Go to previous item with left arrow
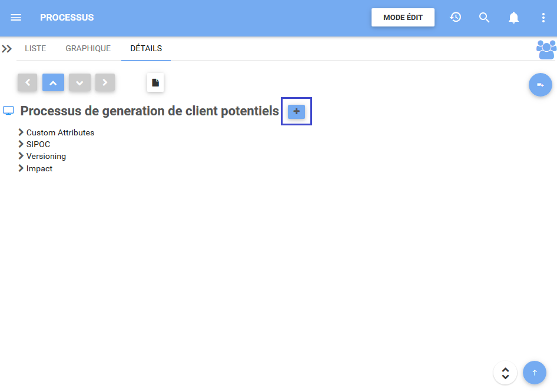Screen dimensions: 557x392 (28, 83)
